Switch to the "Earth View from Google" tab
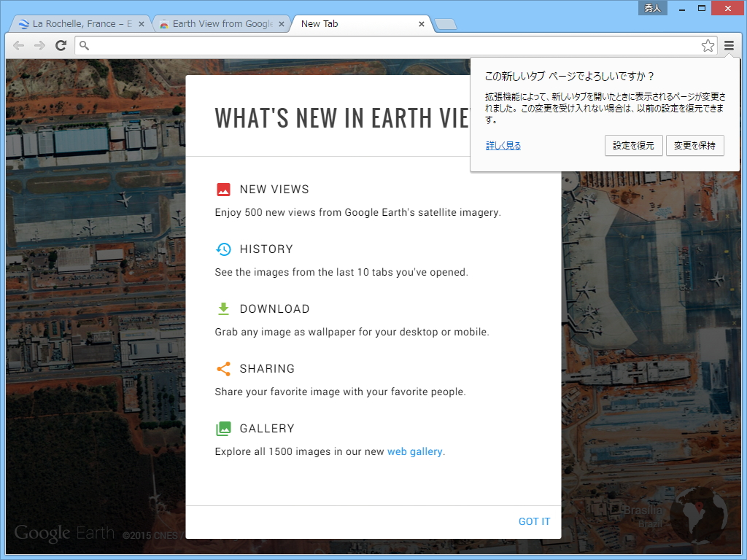 pos(219,23)
